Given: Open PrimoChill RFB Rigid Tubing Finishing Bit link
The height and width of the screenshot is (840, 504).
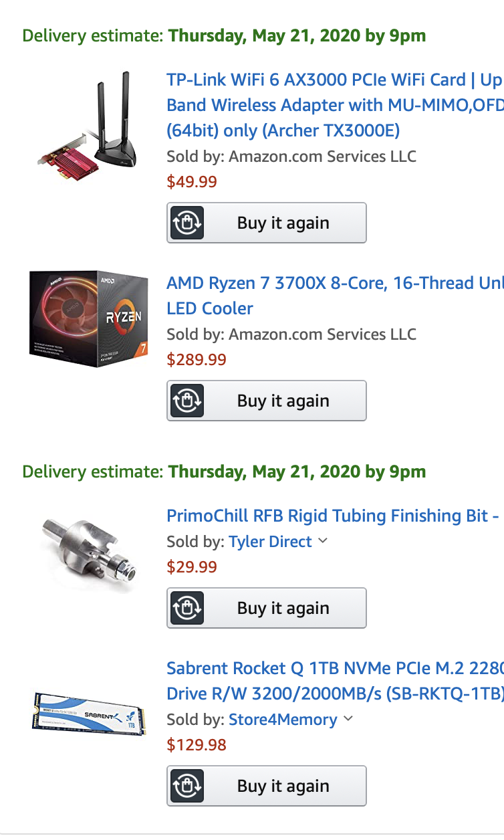Looking at the screenshot, I should [x=333, y=516].
